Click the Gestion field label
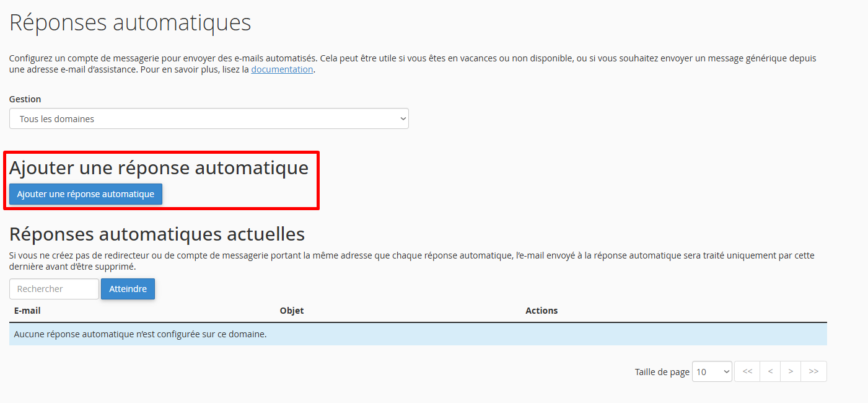This screenshot has width=868, height=403. click(25, 99)
